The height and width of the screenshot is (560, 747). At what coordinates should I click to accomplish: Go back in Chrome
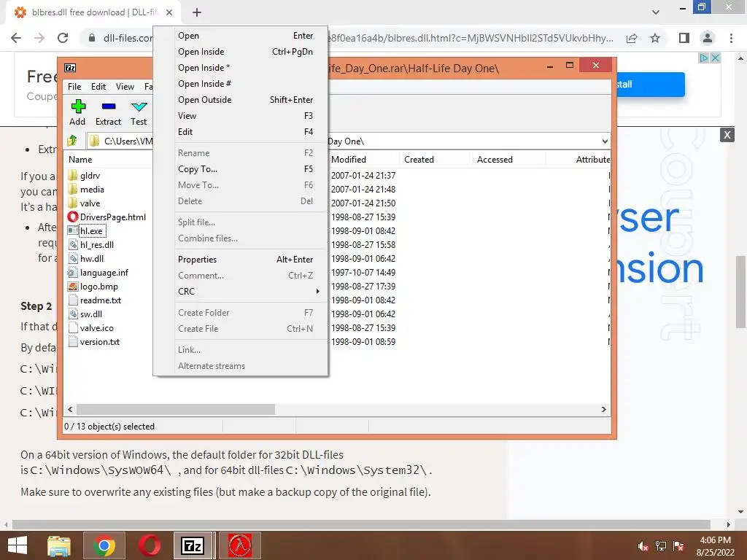16,38
